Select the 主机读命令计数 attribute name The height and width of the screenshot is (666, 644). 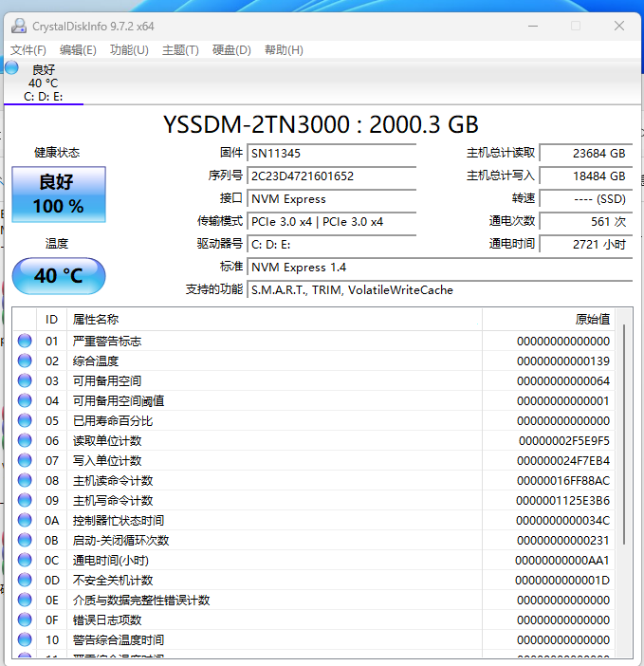pos(113,481)
